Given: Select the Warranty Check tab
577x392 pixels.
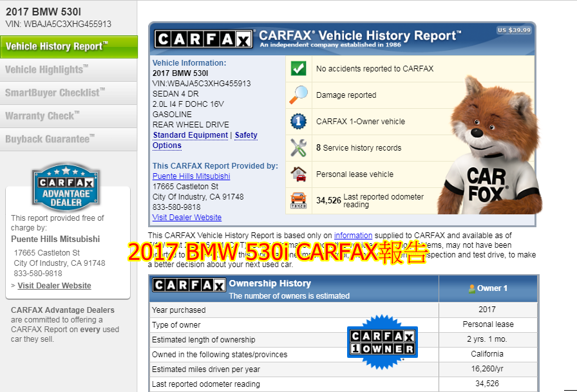Looking at the screenshot, I should tap(68, 117).
